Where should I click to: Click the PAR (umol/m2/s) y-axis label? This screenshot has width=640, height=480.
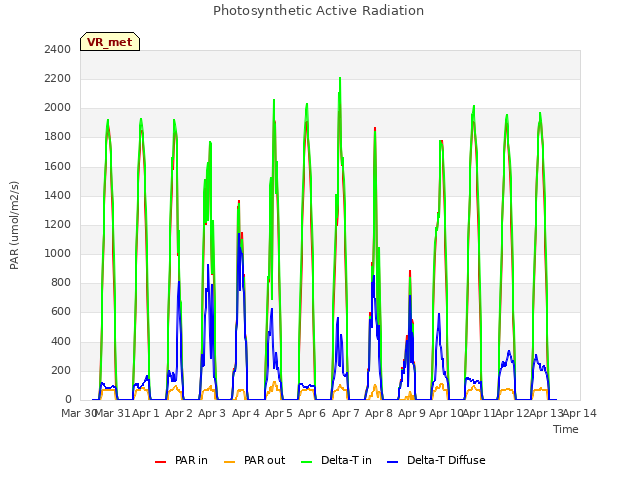point(14,225)
